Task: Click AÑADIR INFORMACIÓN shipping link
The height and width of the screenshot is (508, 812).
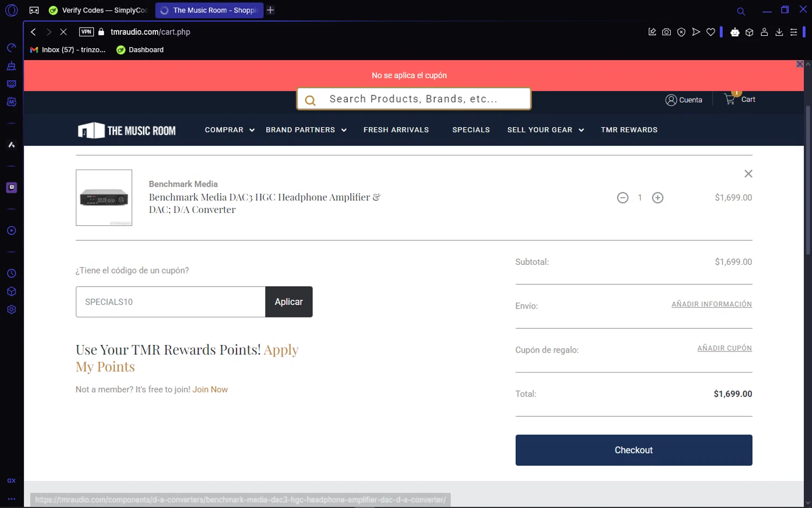Action: coord(711,304)
